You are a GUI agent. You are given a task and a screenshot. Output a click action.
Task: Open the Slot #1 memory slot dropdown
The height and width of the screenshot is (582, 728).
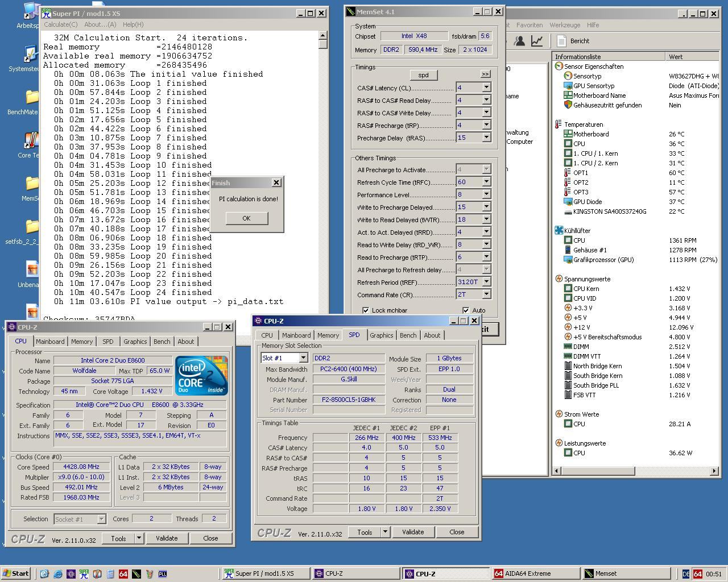point(303,358)
